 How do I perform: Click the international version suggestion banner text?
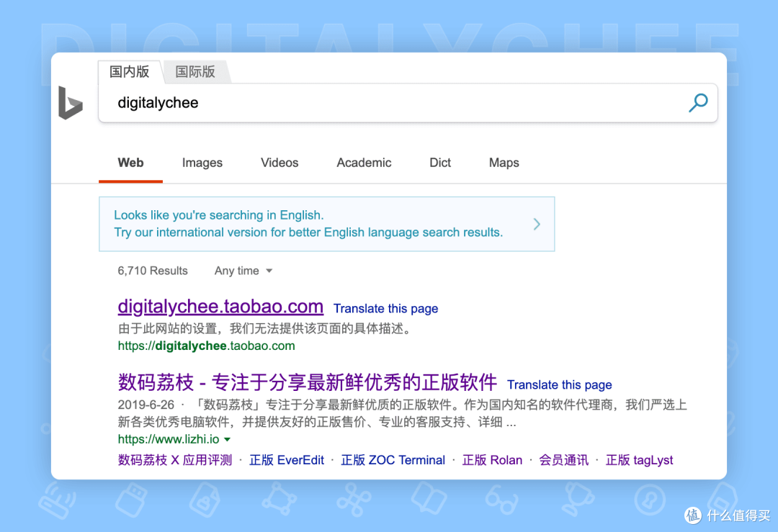click(x=308, y=224)
